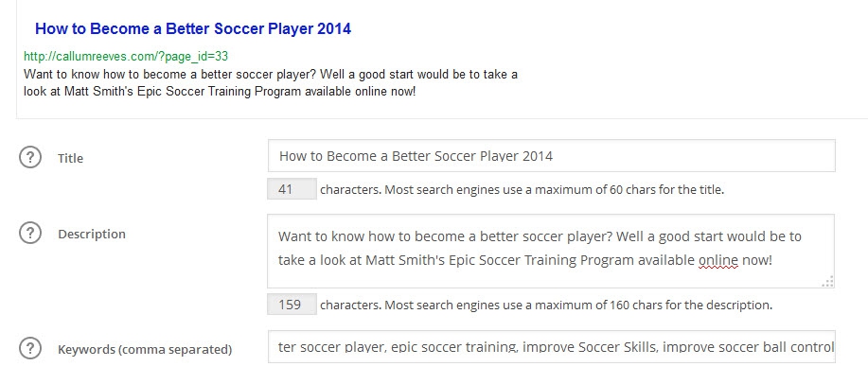Click the Description box resize handle

coord(828,281)
